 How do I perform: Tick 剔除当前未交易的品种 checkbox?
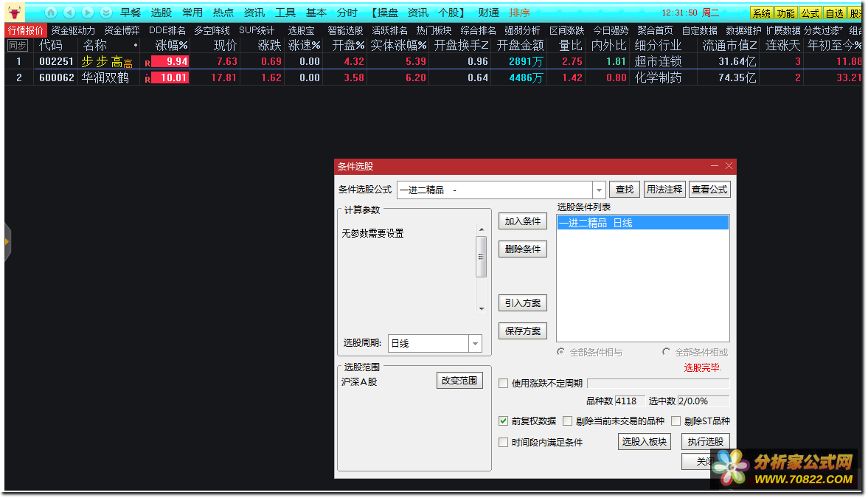click(x=567, y=421)
